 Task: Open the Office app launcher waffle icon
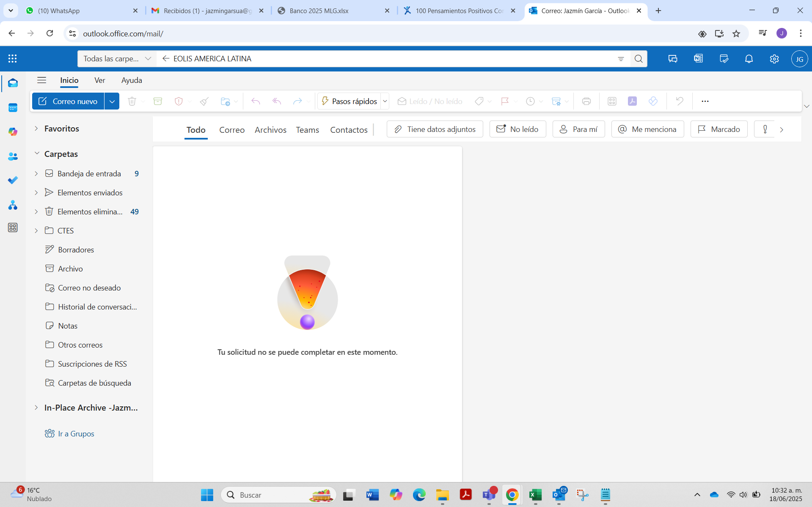[13, 59]
